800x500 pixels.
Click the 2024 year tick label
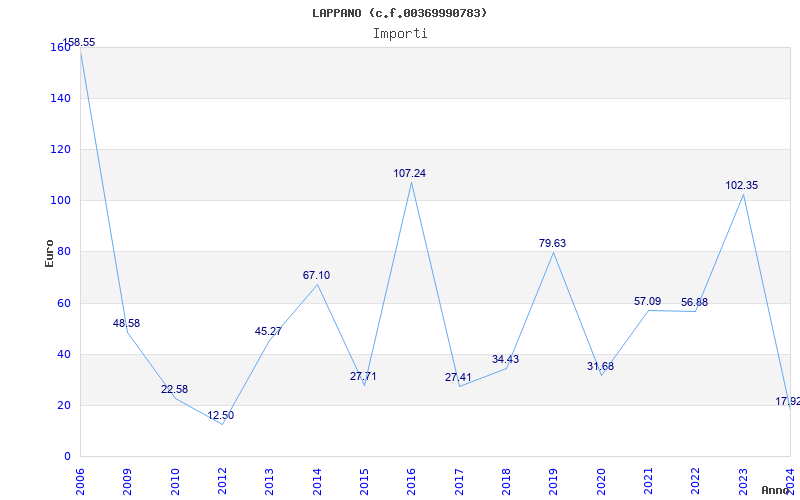pos(790,482)
